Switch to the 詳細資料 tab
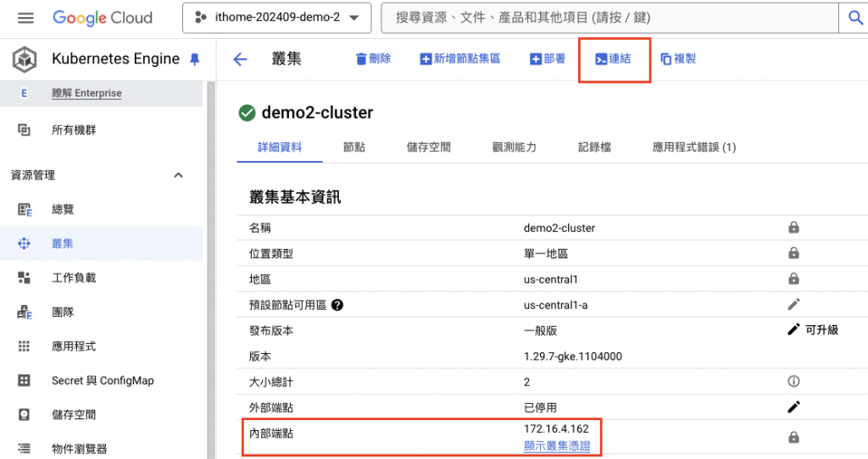Screen dimensions: 868x459 280,147
